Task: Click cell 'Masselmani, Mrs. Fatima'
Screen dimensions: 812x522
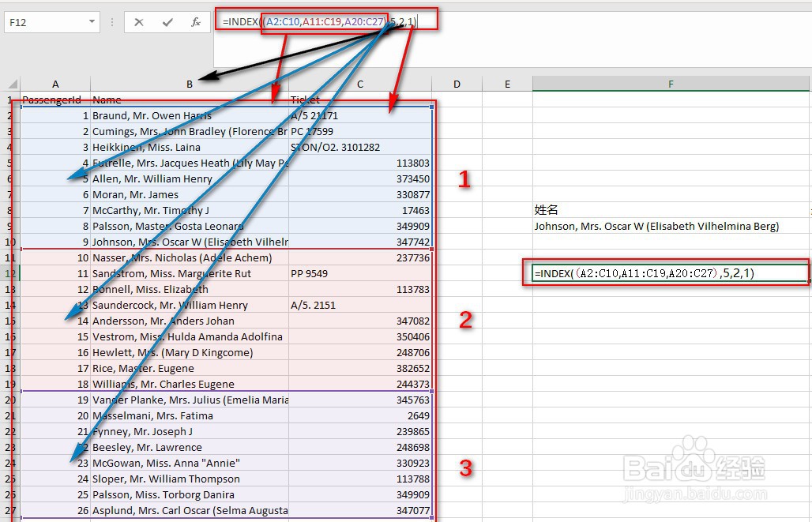Action: [x=190, y=416]
